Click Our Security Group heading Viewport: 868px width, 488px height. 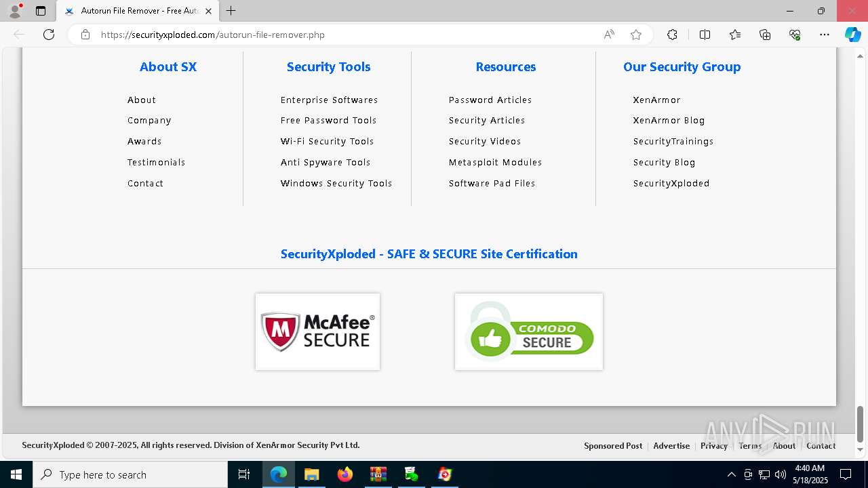pyautogui.click(x=682, y=67)
